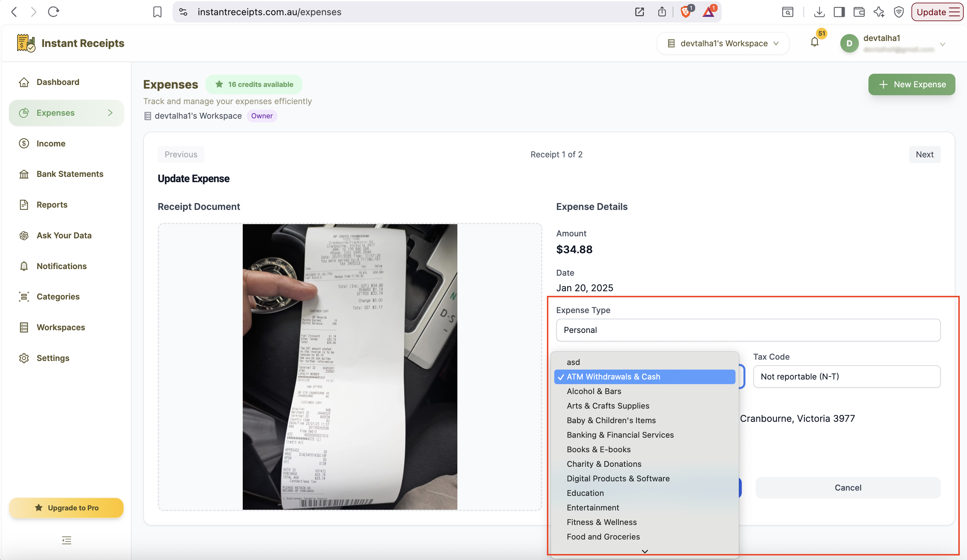Select ATM Withdrawals & Cash option
This screenshot has height=560, width=967.
[645, 377]
